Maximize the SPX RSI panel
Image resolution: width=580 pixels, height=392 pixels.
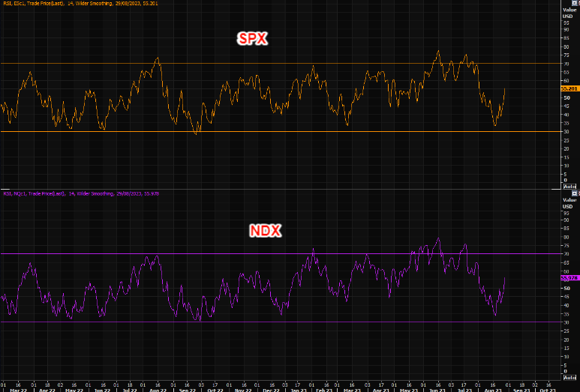point(575,2)
